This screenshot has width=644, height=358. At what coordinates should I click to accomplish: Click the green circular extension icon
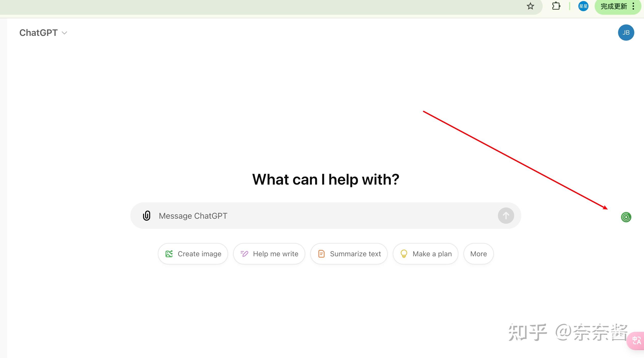click(626, 217)
